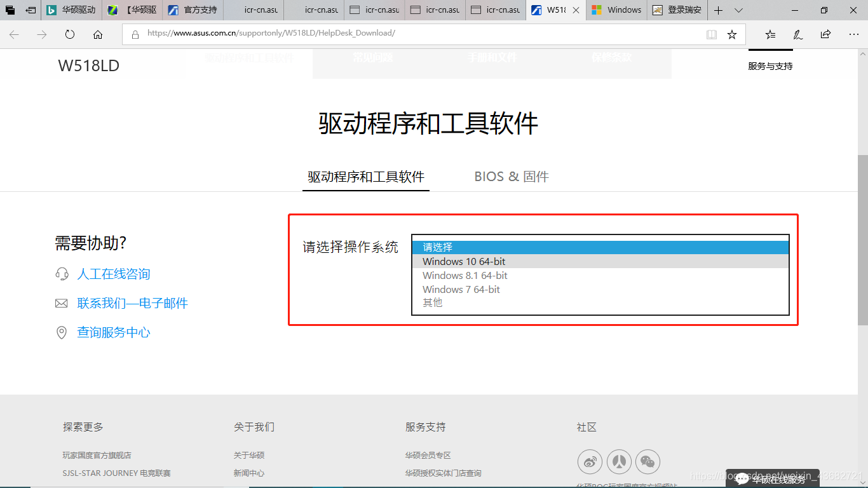Open the WeChat social icon

tap(648, 462)
